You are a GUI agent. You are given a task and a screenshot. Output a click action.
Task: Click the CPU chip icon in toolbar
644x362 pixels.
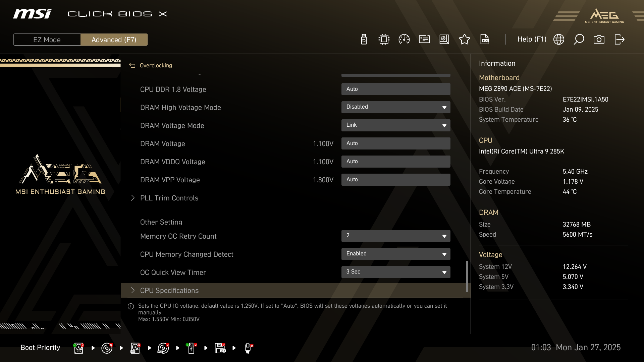[x=384, y=40]
